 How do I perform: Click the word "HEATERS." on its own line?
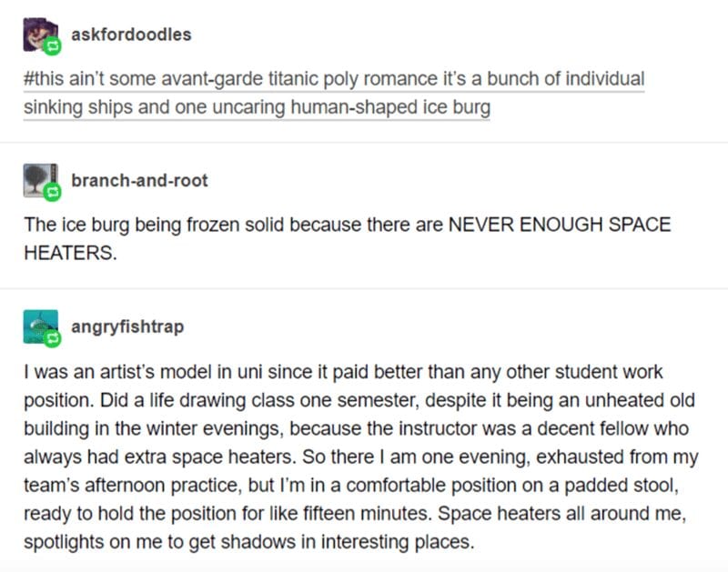pos(70,253)
